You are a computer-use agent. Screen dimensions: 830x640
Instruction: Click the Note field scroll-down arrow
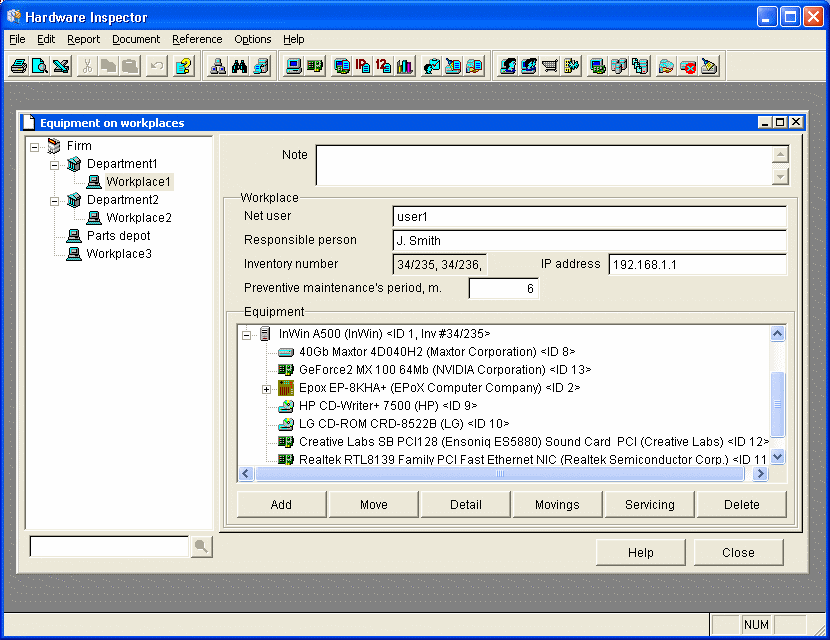pos(780,176)
